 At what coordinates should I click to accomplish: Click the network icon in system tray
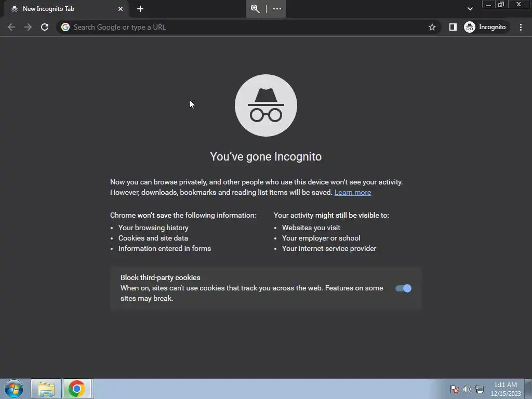pyautogui.click(x=480, y=389)
